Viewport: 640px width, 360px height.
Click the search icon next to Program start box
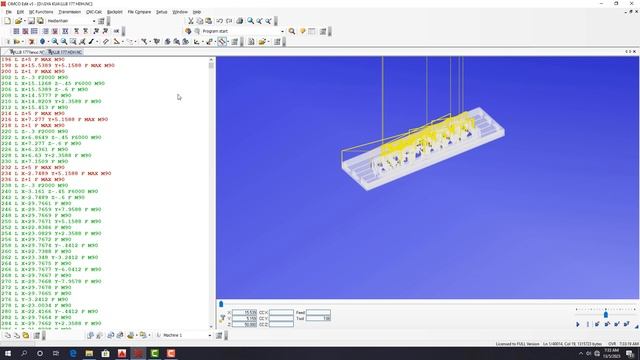point(292,31)
